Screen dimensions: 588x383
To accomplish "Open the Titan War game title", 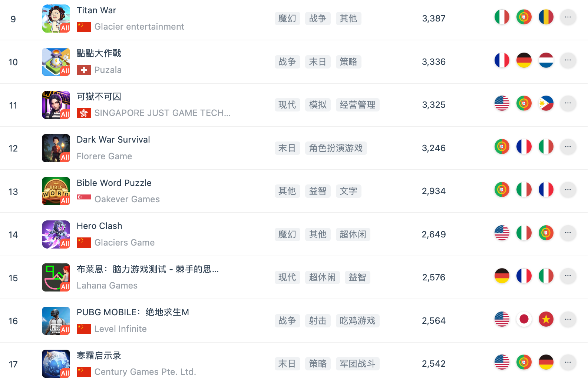I will pos(96,10).
